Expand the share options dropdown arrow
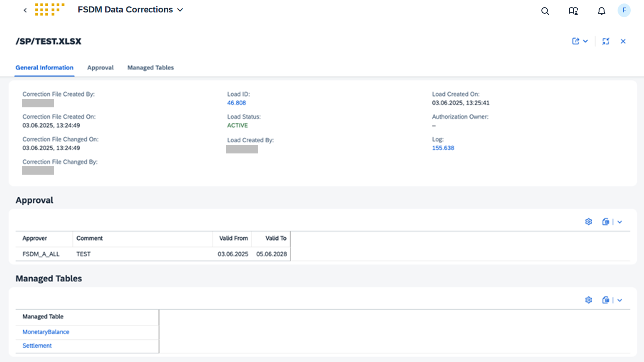The height and width of the screenshot is (362, 644). click(x=585, y=41)
